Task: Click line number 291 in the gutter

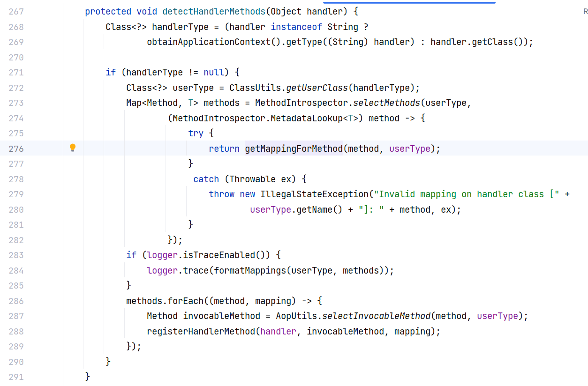Action: [x=16, y=377]
